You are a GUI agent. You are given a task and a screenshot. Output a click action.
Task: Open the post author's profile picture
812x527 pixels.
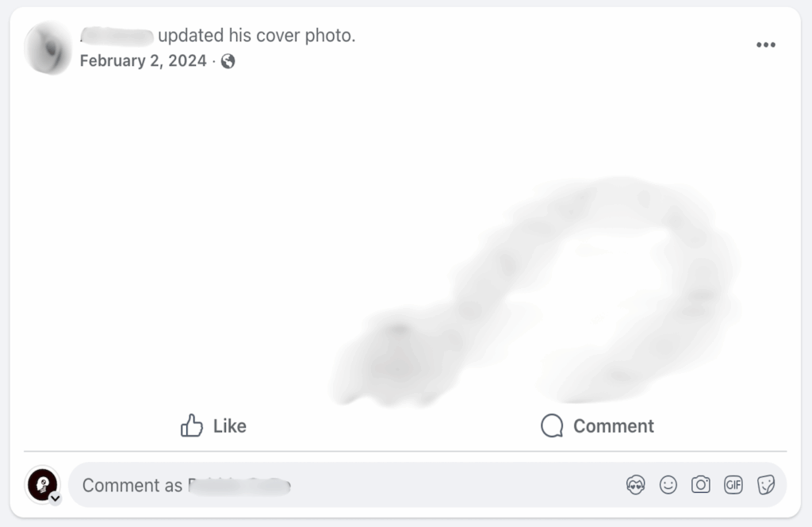pyautogui.click(x=48, y=48)
